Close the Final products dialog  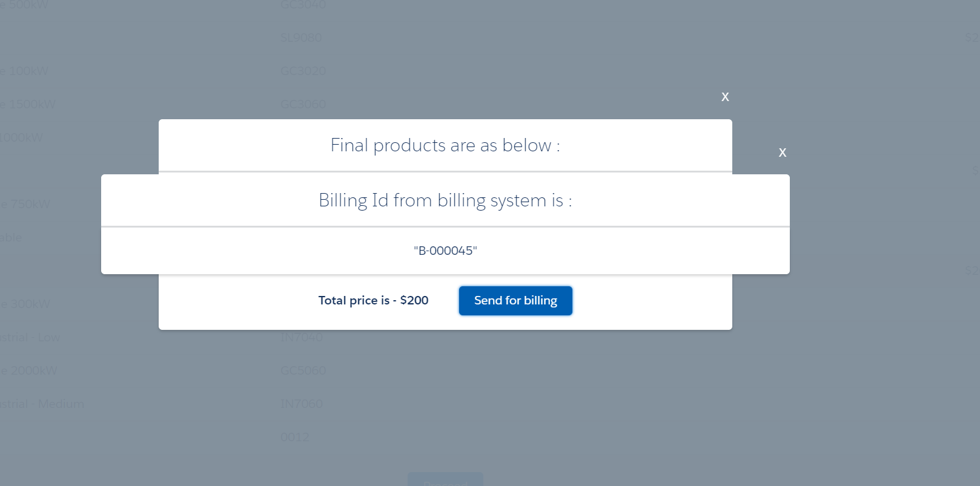[725, 97]
